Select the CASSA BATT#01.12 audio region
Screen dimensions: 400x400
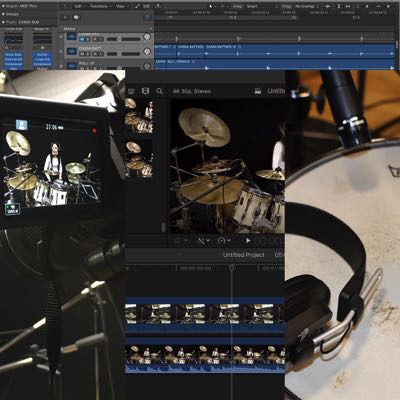pyautogui.click(x=300, y=51)
